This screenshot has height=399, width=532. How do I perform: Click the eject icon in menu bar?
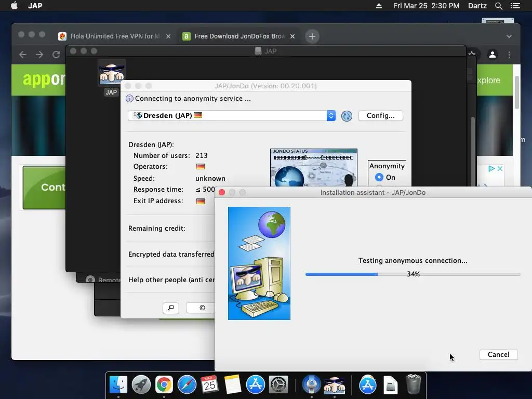coord(379,6)
